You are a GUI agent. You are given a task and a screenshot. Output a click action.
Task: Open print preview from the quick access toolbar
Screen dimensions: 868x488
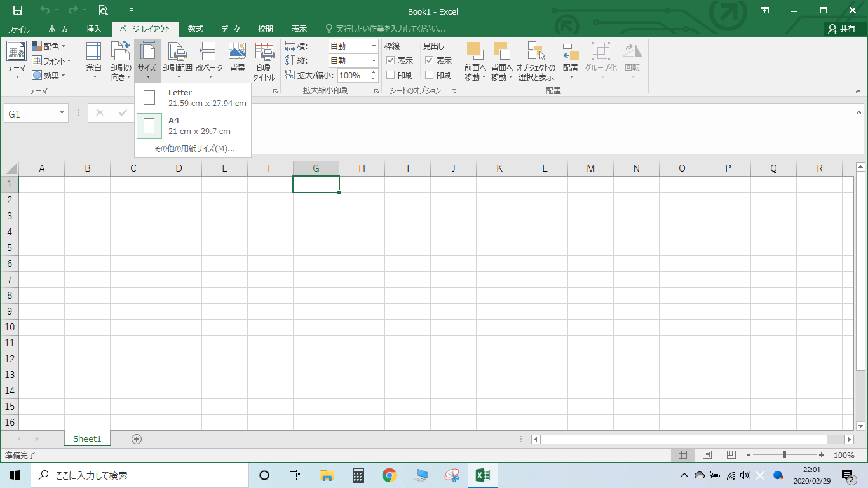pos(103,11)
